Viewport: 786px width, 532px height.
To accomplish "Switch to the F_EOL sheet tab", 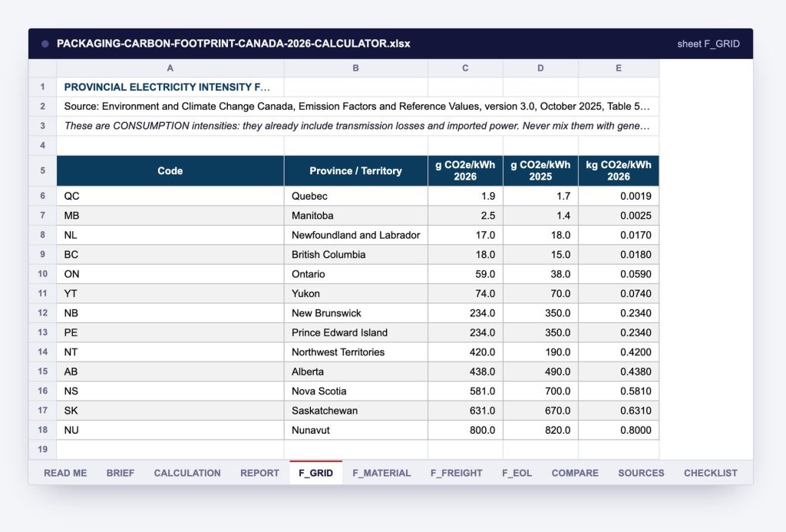I will 517,473.
